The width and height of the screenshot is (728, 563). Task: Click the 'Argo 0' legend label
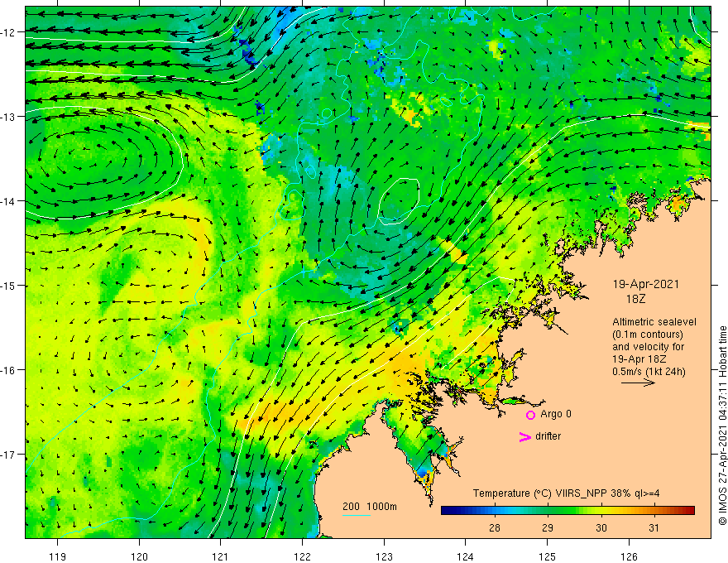pyautogui.click(x=556, y=414)
